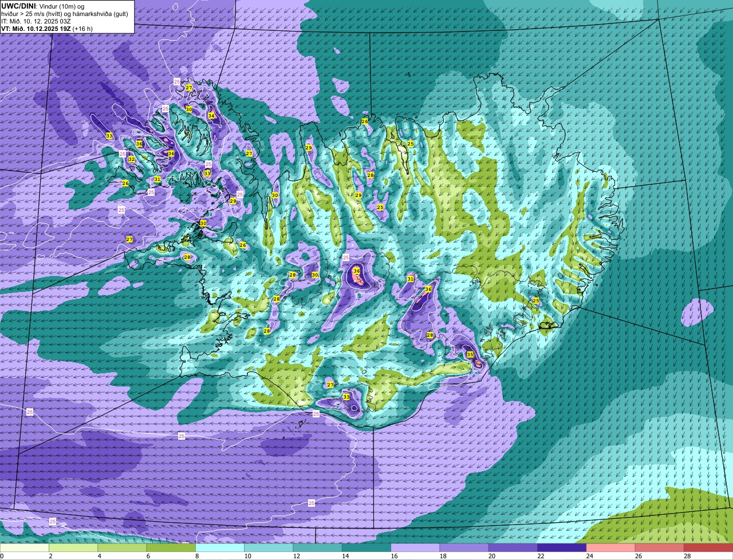Screen dimensions: 733x560
Task: Select the 'IT: Mið. 10. 12. 2025 03Z' line
Action: click(x=36, y=21)
